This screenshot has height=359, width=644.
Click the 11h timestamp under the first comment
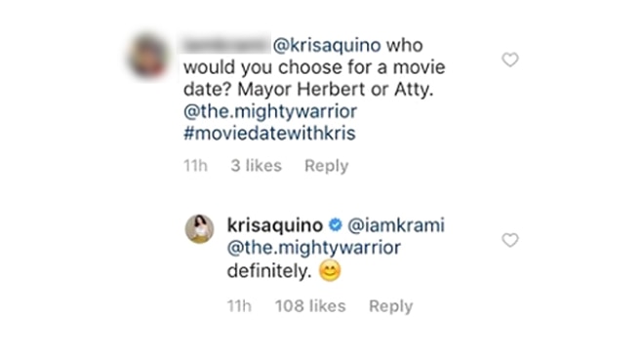click(195, 166)
